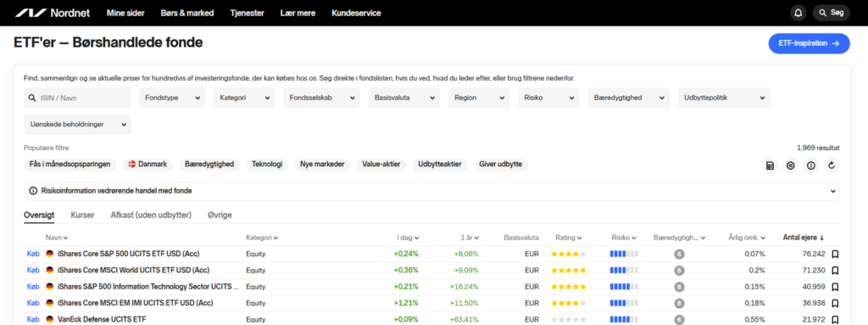
Task: Click sustainability badge in iShares Core S&P 500 row
Action: coord(679,254)
